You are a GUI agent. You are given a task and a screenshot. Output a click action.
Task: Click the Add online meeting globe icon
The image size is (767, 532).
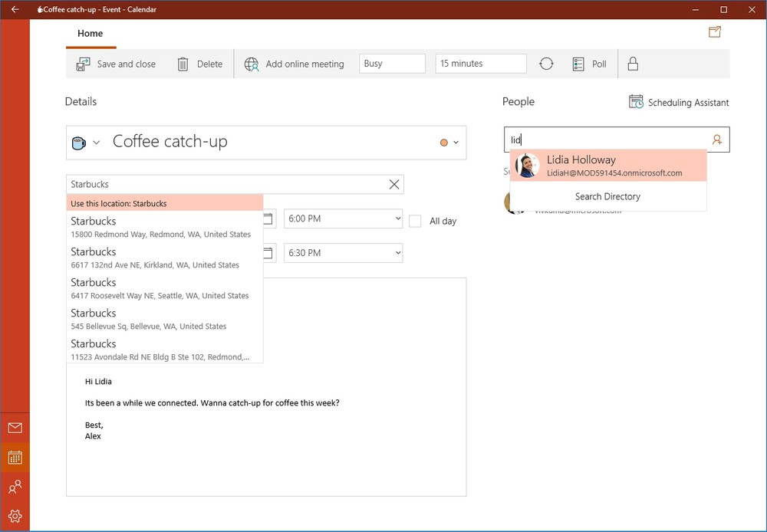(x=252, y=64)
